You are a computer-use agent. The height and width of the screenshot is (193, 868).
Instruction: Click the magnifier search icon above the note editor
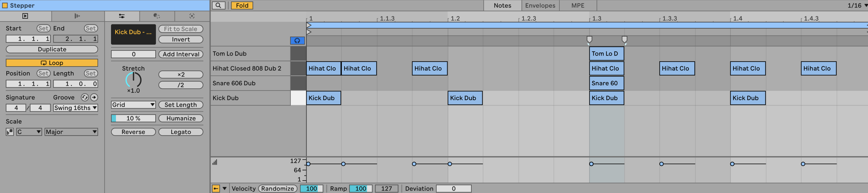218,5
